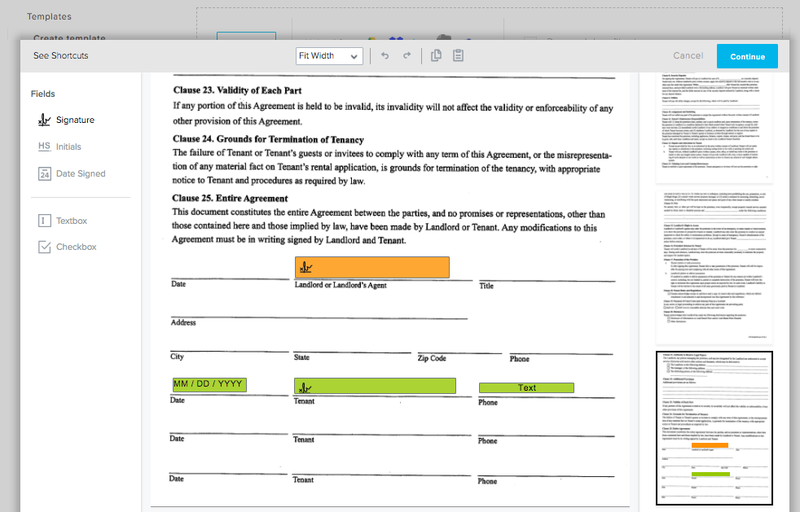Select the Initials field icon
800x512 pixels.
point(44,146)
